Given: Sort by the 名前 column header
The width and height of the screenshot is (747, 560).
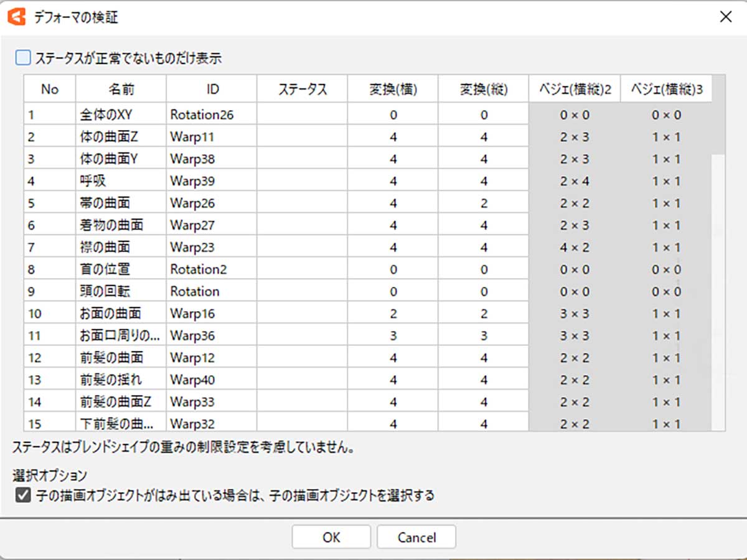Looking at the screenshot, I should (121, 89).
